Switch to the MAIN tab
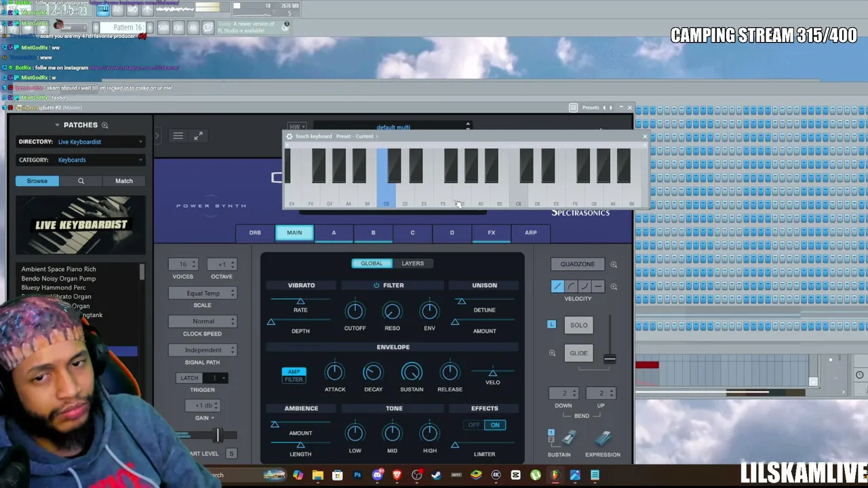868x488 pixels. pos(294,233)
